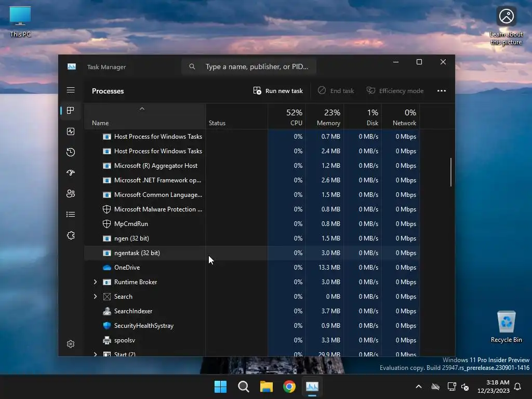The width and height of the screenshot is (532, 399).
Task: Select the Microsoft Malware Protection shield icon
Action: [x=107, y=209]
